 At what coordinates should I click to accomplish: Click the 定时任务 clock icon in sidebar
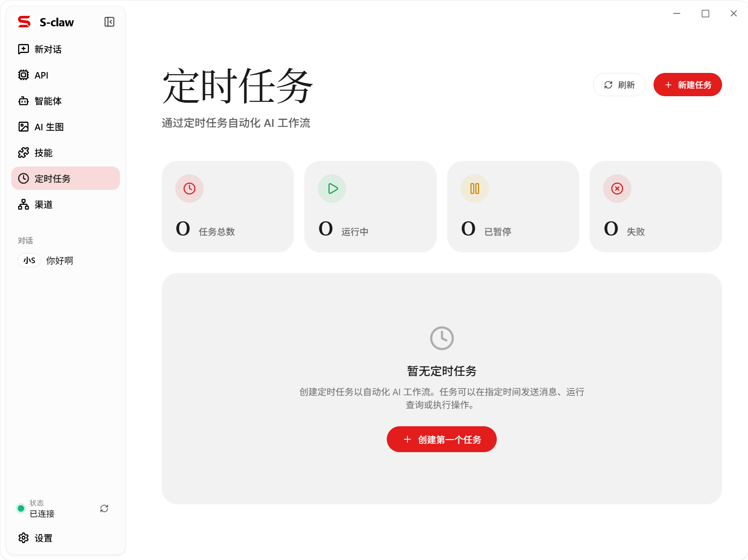pyautogui.click(x=23, y=179)
